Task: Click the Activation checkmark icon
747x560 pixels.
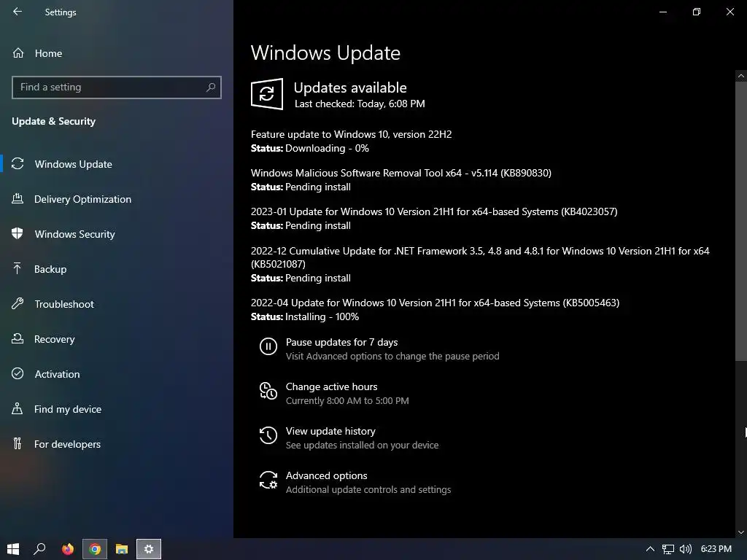Action: [18, 374]
